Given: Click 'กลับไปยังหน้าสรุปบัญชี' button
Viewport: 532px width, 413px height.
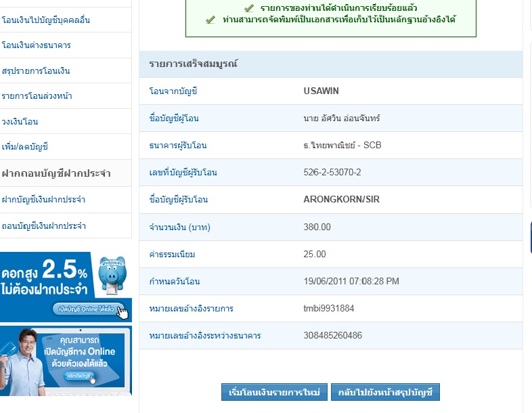Looking at the screenshot, I should pyautogui.click(x=389, y=392).
